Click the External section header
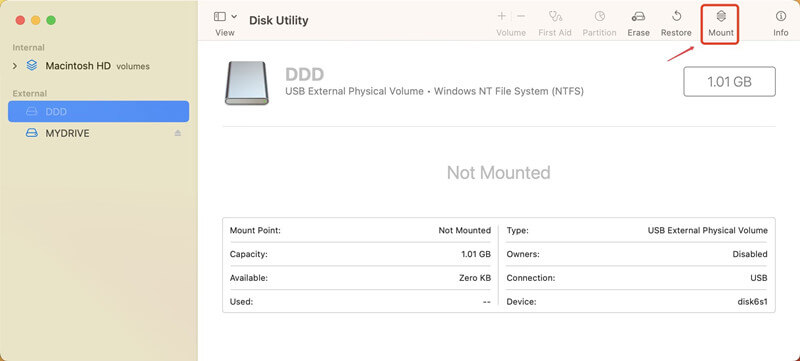The image size is (800, 361). coord(30,93)
